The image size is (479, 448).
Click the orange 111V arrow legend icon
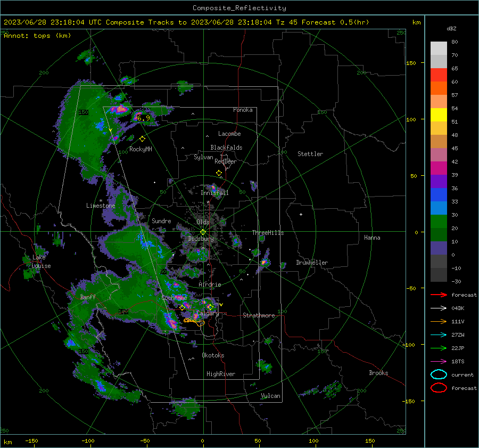pos(439,321)
